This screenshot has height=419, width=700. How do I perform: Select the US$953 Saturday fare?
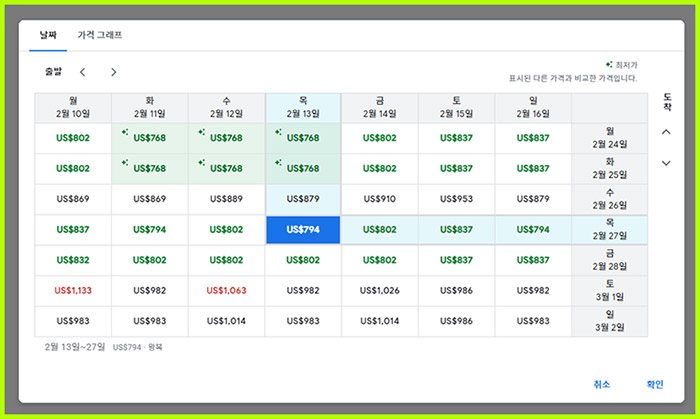[456, 199]
